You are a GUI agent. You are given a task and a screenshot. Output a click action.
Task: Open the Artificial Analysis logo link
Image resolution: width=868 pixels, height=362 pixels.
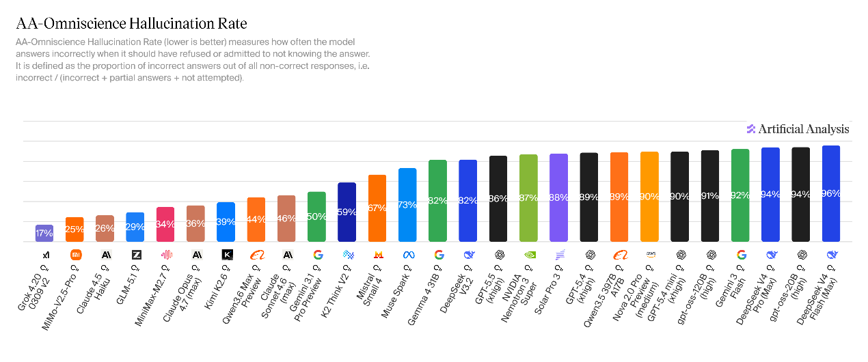point(798,129)
